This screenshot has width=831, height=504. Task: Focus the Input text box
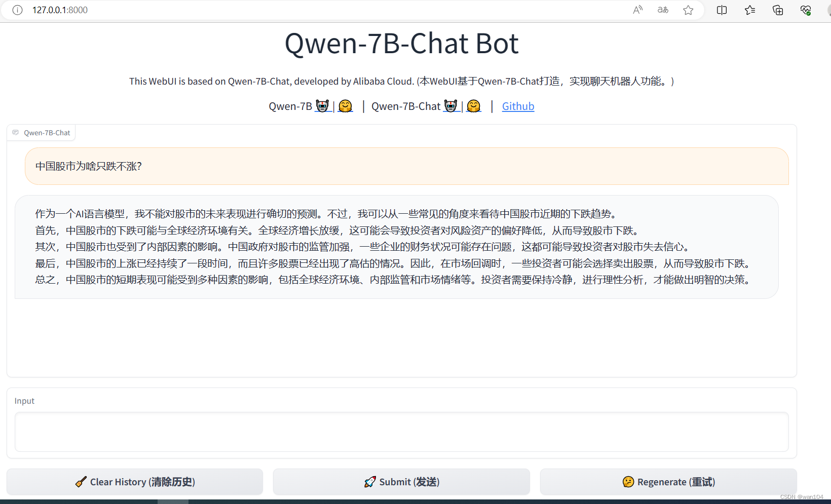click(x=402, y=432)
